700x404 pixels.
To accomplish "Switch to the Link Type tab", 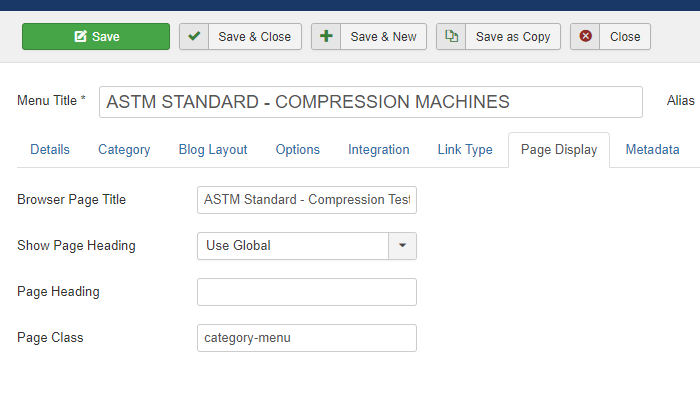I will (465, 150).
